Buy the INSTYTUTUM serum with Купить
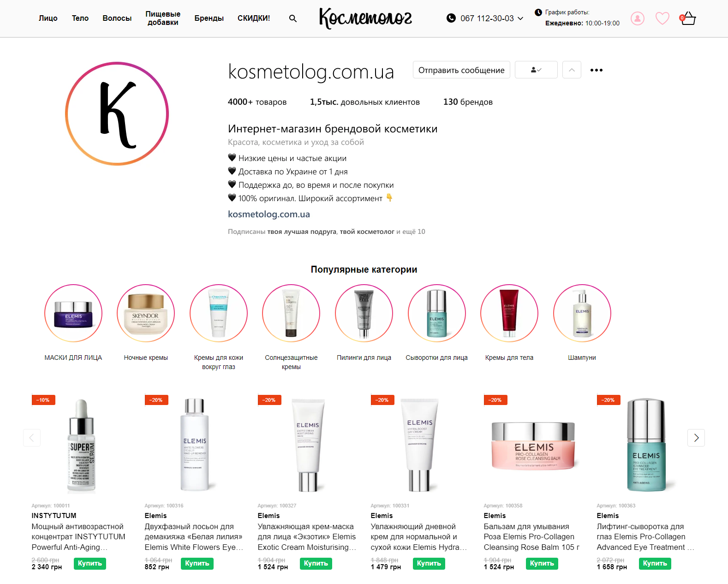The height and width of the screenshot is (584, 728). tap(90, 564)
